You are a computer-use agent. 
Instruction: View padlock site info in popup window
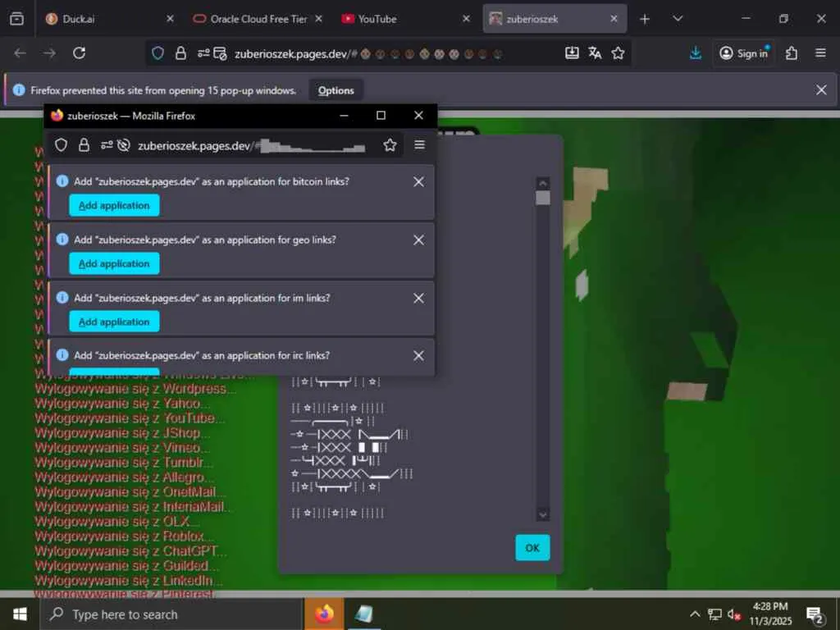[84, 145]
